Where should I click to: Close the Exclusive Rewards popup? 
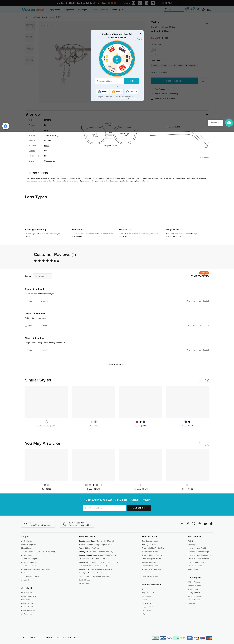tap(140, 34)
